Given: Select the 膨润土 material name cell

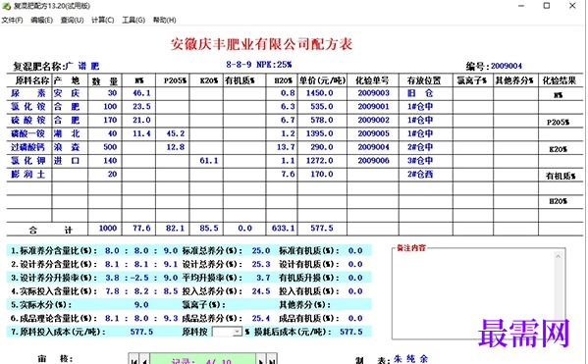Looking at the screenshot, I should pos(28,174).
